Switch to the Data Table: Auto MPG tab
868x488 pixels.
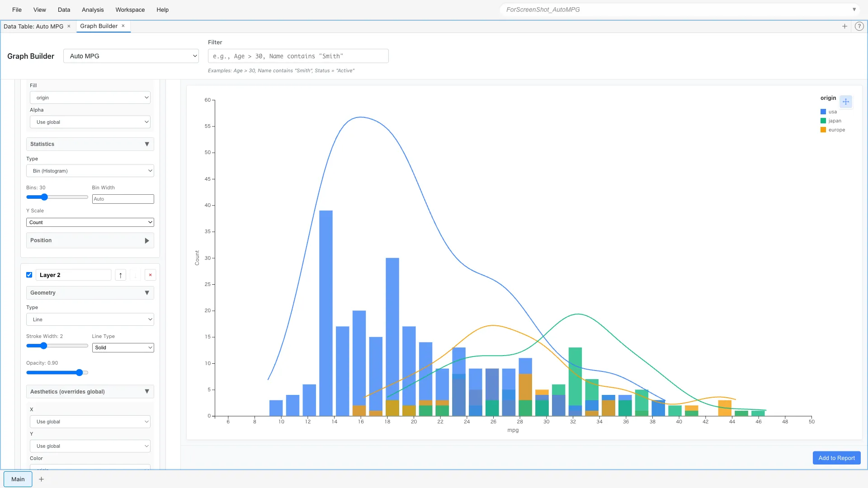point(34,26)
